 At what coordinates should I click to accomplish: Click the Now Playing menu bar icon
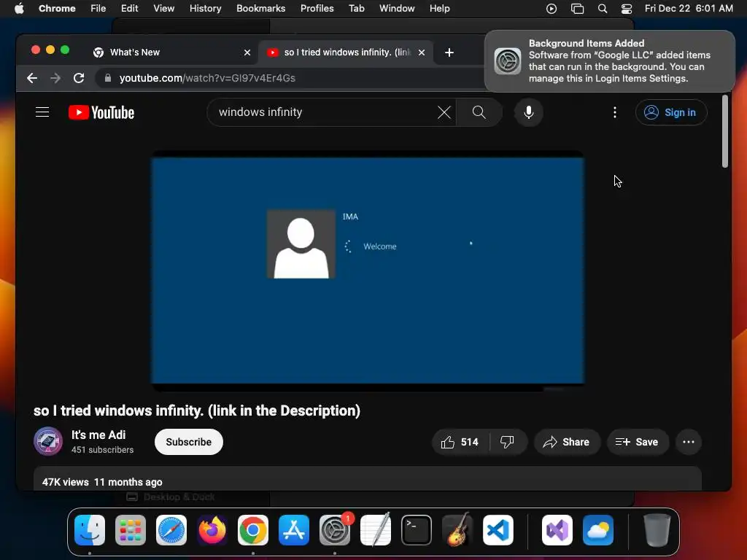pyautogui.click(x=551, y=9)
